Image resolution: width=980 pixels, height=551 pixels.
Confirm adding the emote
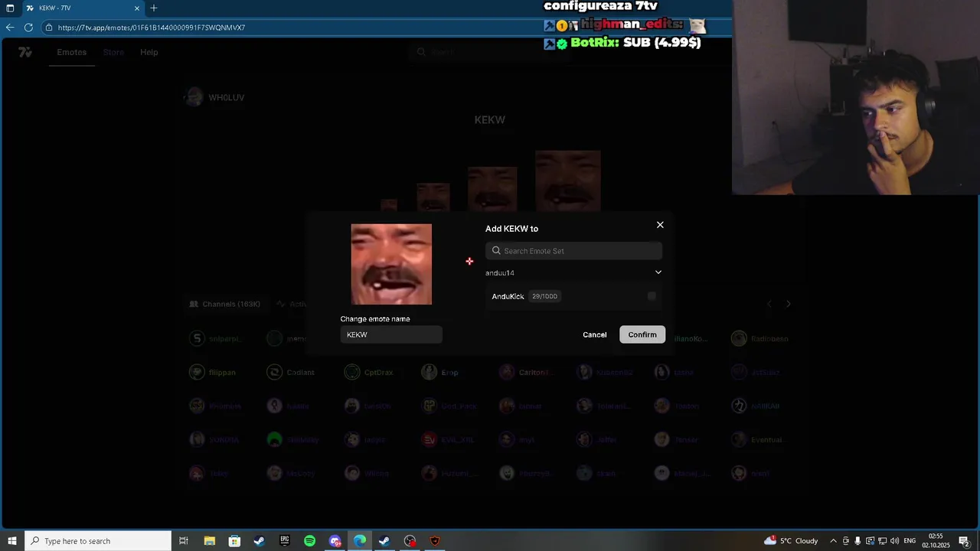point(642,334)
